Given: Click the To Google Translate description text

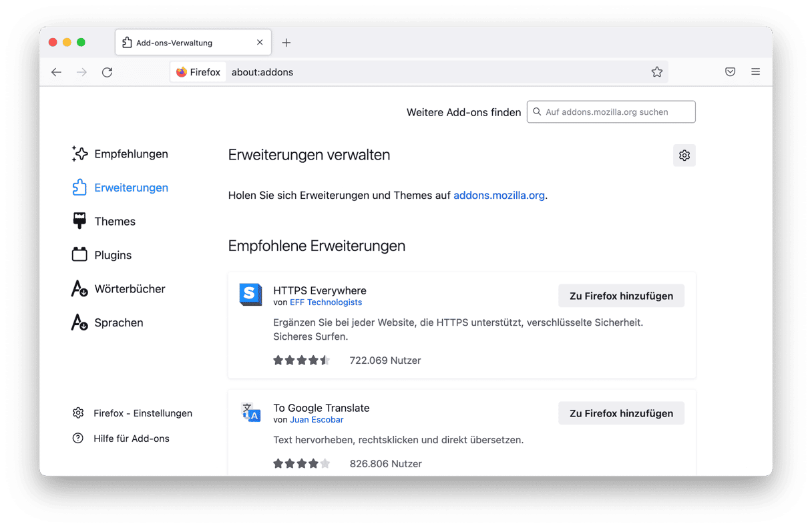Looking at the screenshot, I should [399, 440].
